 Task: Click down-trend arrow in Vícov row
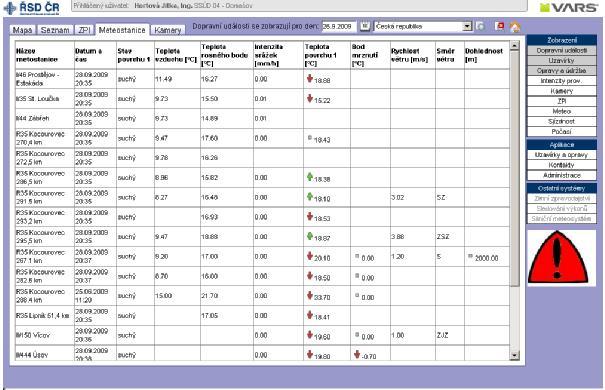[x=309, y=335]
